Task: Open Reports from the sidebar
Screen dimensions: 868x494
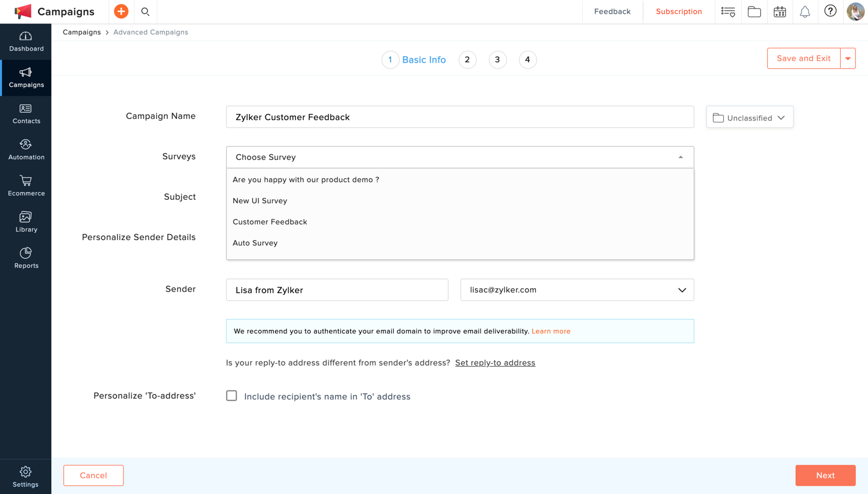Action: click(26, 258)
